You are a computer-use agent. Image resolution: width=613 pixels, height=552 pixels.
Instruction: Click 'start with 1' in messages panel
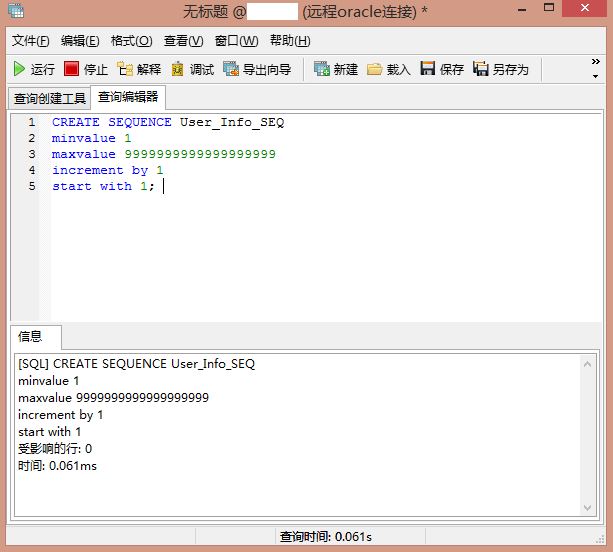(50, 432)
